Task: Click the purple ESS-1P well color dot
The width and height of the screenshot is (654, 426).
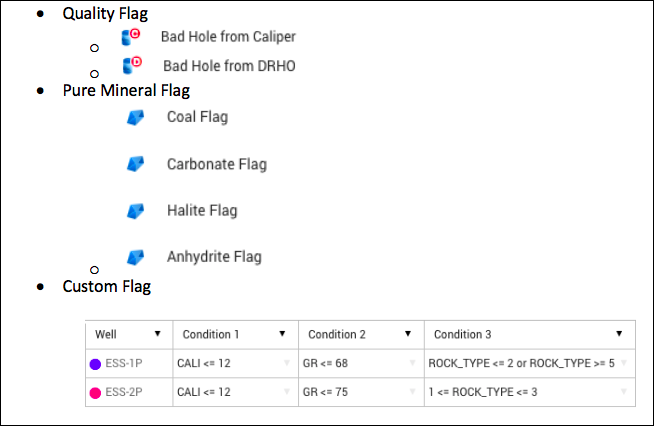Action: pyautogui.click(x=96, y=363)
